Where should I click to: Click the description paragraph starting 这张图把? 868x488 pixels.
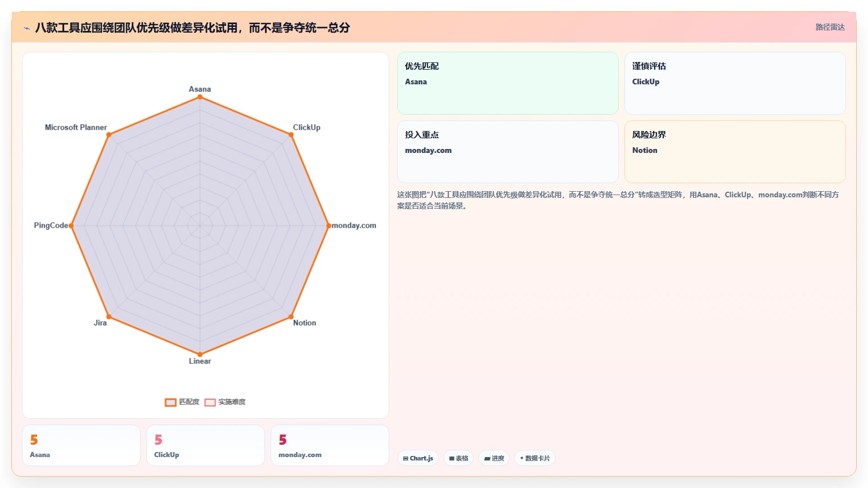[x=618, y=200]
